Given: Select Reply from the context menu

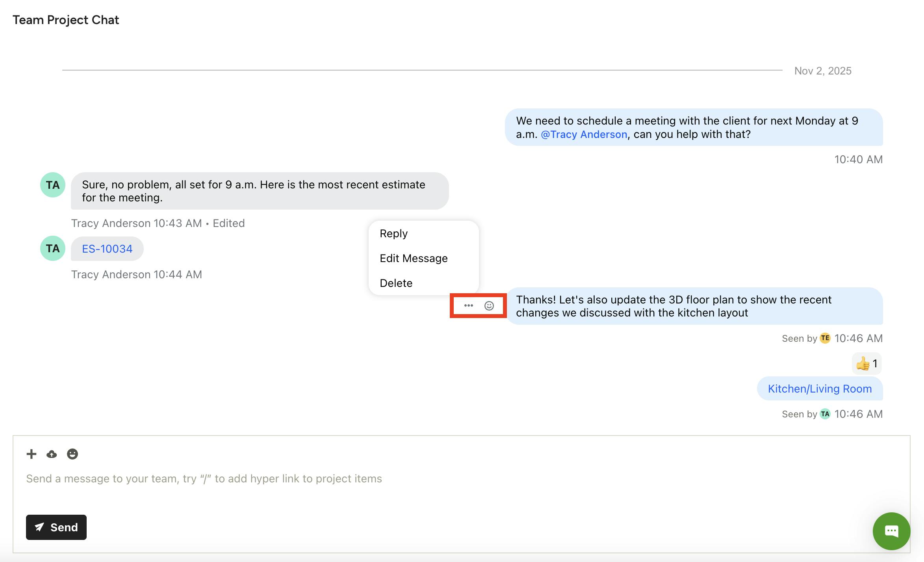Looking at the screenshot, I should pyautogui.click(x=393, y=233).
